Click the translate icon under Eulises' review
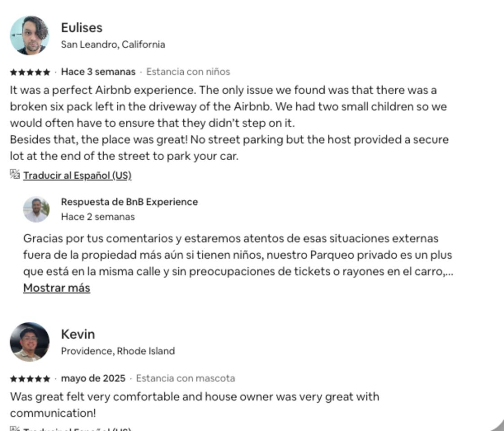Viewport: 504px width, 431px height. click(15, 174)
